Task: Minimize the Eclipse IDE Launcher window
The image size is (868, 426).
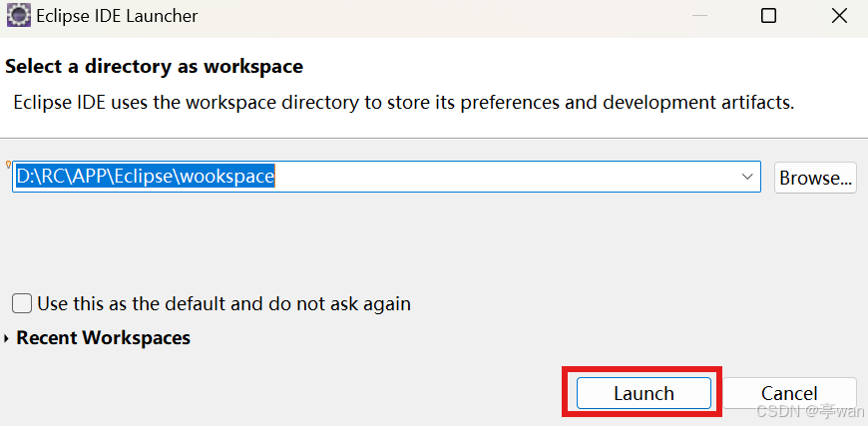Action: pyautogui.click(x=699, y=16)
